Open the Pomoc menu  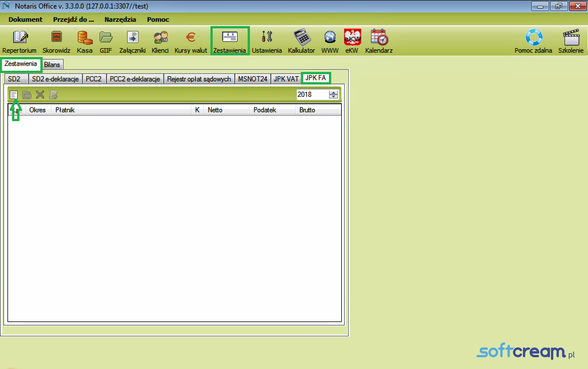[158, 19]
